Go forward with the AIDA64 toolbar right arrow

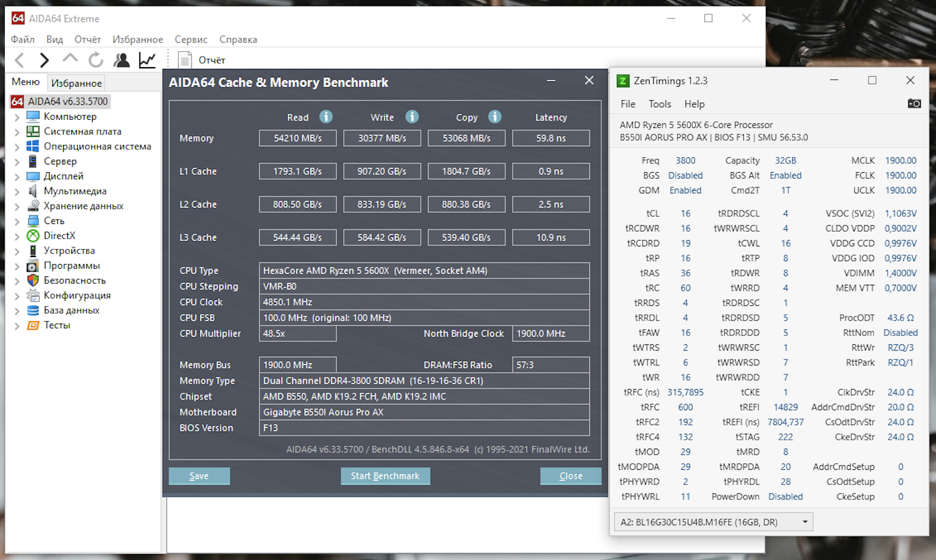pyautogui.click(x=44, y=60)
